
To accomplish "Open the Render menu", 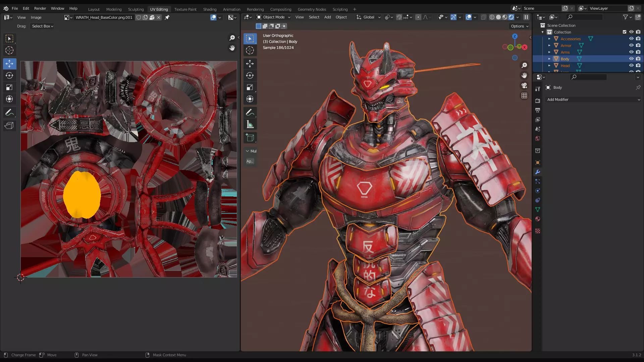I will click(40, 8).
